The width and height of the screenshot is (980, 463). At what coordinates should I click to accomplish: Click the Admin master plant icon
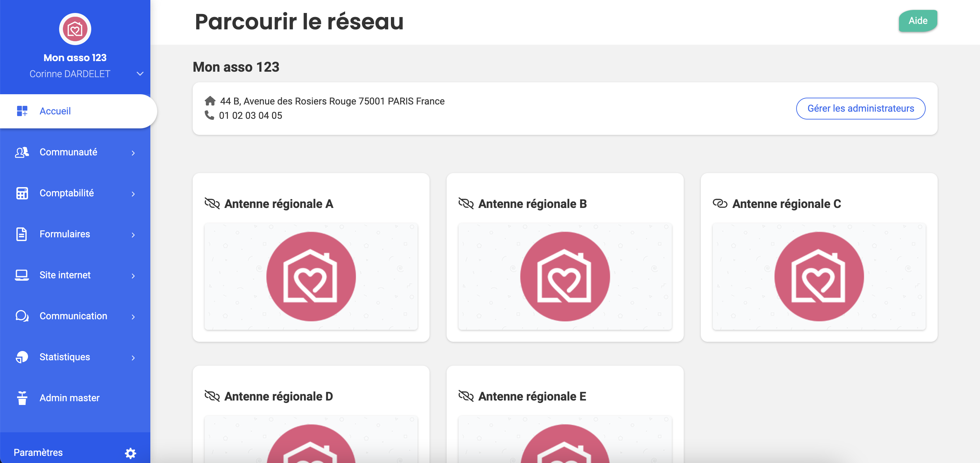22,398
